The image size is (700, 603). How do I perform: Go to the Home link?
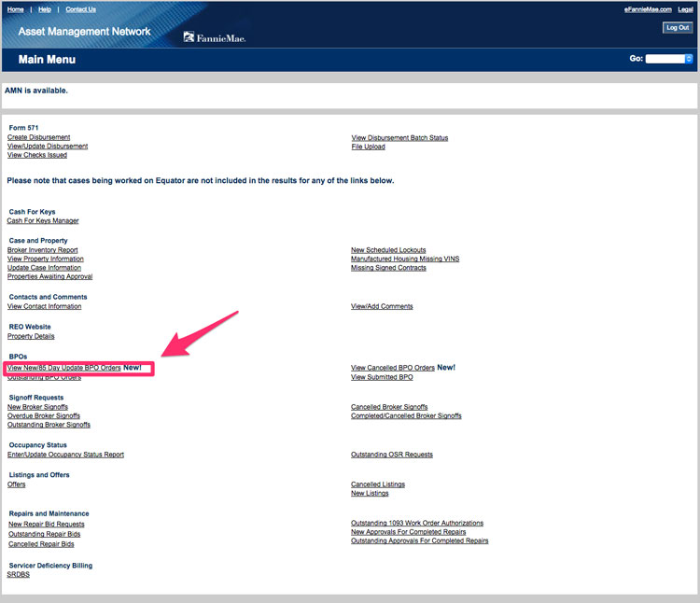click(x=16, y=9)
